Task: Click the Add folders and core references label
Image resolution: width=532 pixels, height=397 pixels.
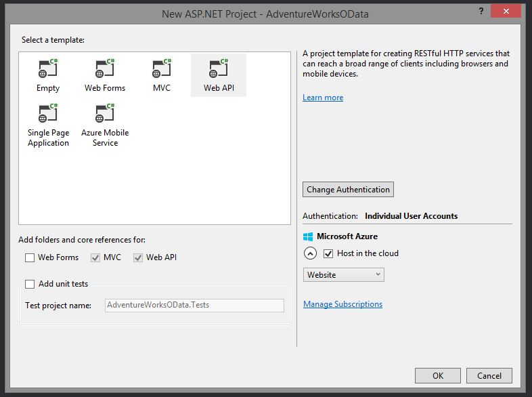Action: point(82,240)
